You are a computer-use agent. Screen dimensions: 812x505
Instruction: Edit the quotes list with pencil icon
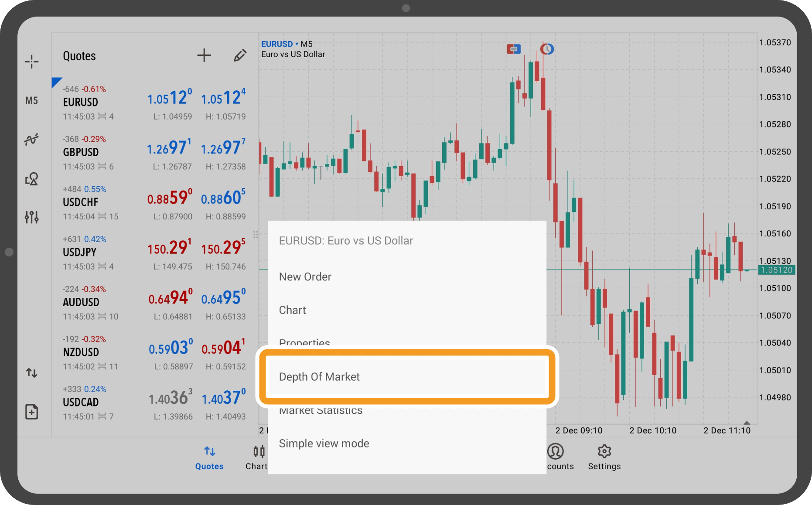[240, 55]
